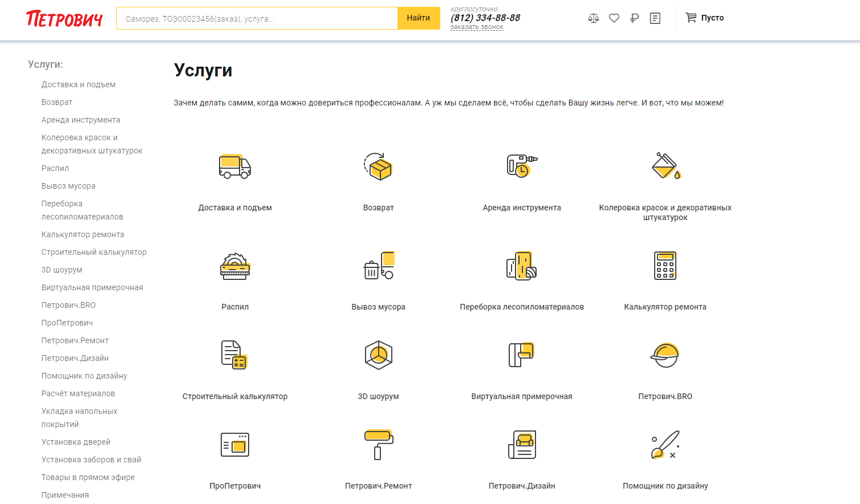Select Установка заборов и свай in sidebar
The width and height of the screenshot is (860, 504).
coord(91,460)
